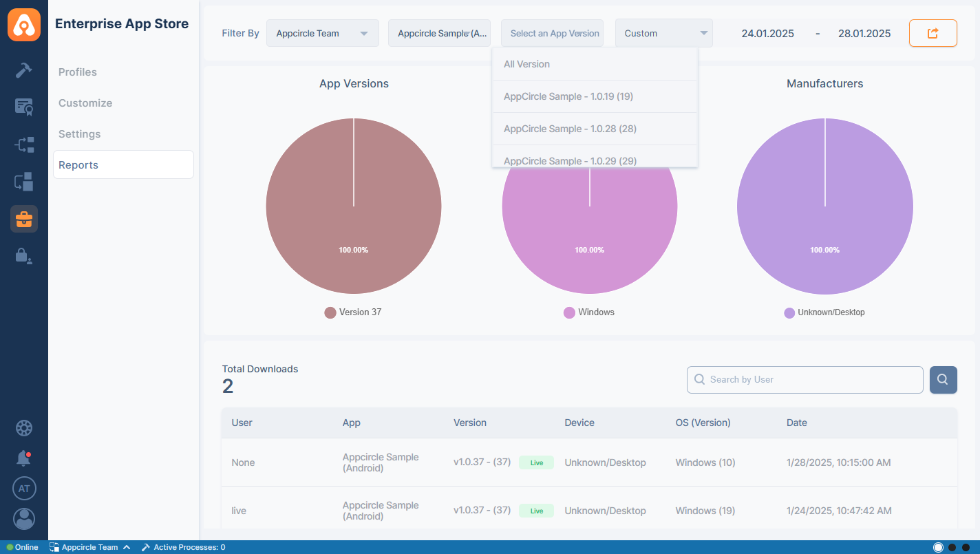
Task: Click the Windows (19) OS cell
Action: pos(705,511)
